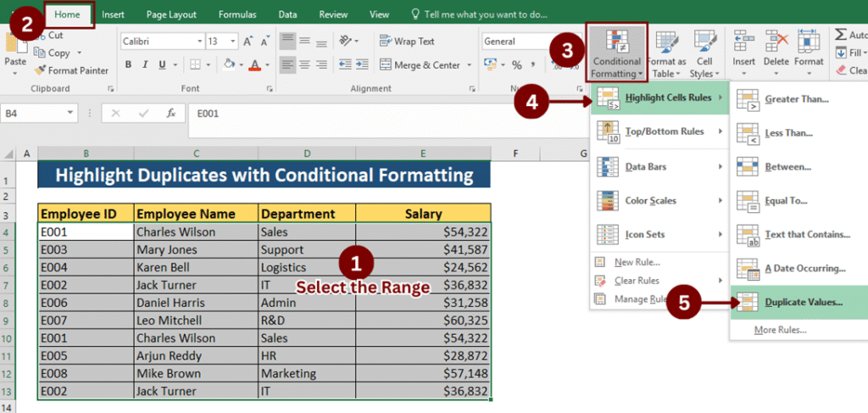Viewport: 868px width, 413px height.
Task: Choose New Rule from the menu
Action: pyautogui.click(x=637, y=262)
